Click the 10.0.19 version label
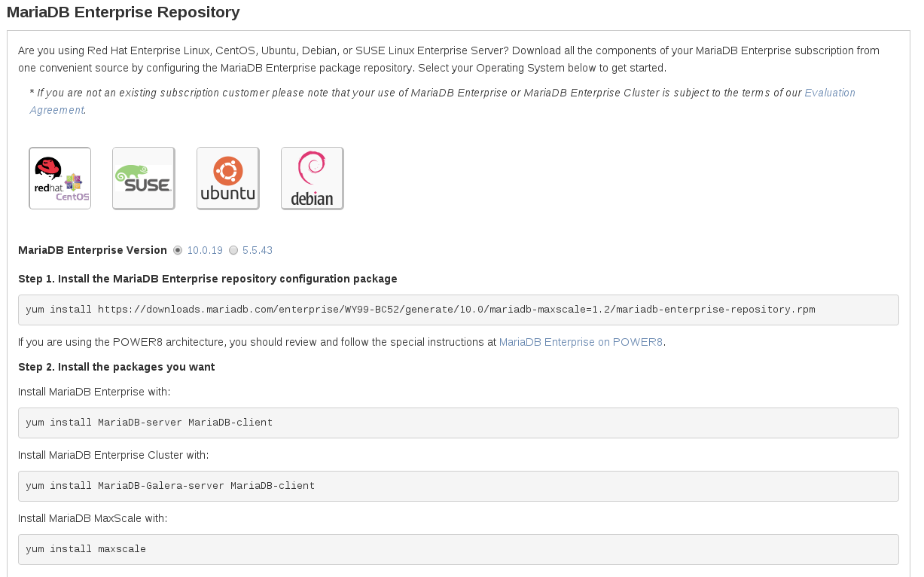Viewport: 924px width, 577px height. pos(205,250)
